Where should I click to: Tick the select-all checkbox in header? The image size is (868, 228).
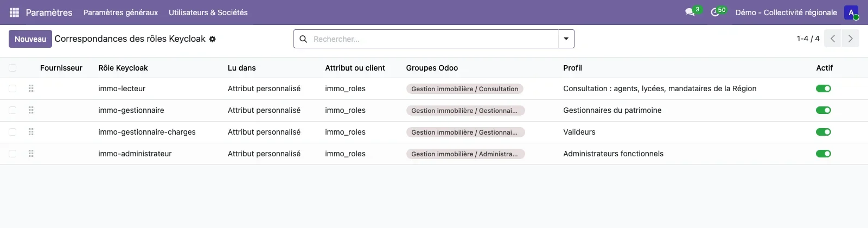coord(12,68)
